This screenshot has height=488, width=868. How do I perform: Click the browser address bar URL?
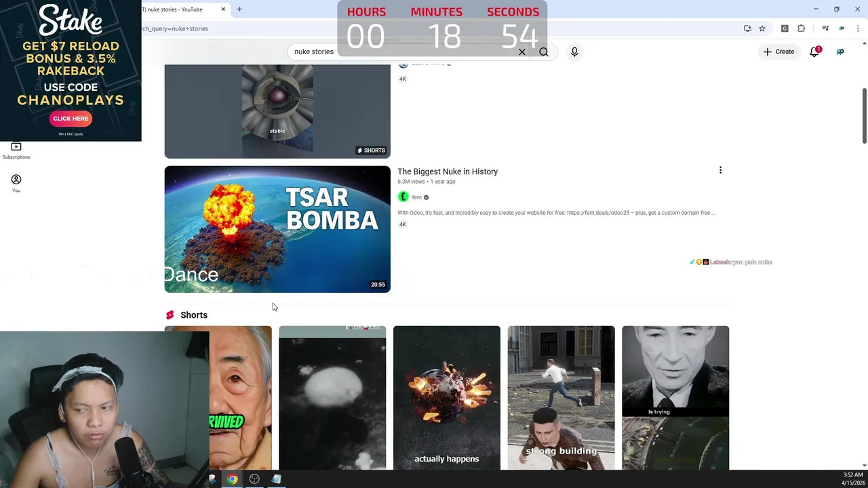(175, 28)
